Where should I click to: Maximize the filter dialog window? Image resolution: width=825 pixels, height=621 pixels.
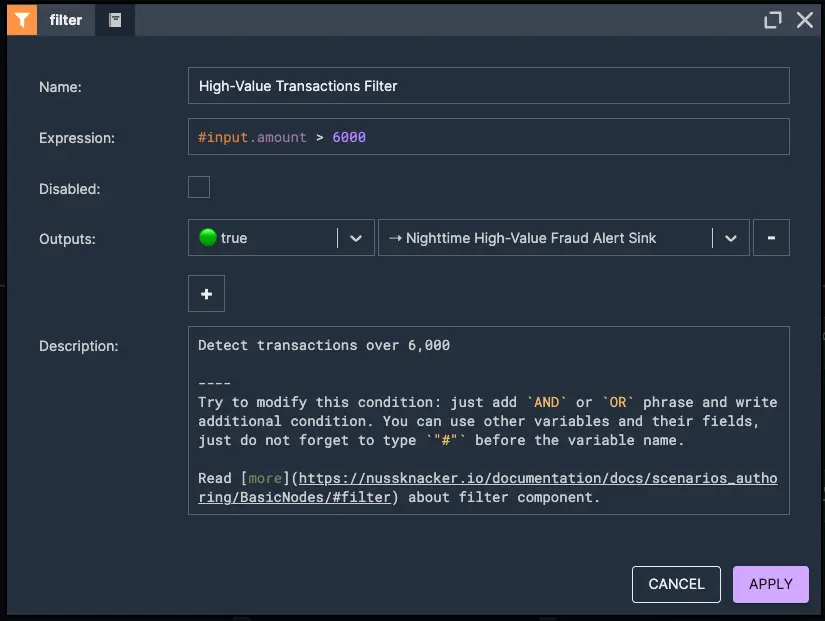(772, 20)
